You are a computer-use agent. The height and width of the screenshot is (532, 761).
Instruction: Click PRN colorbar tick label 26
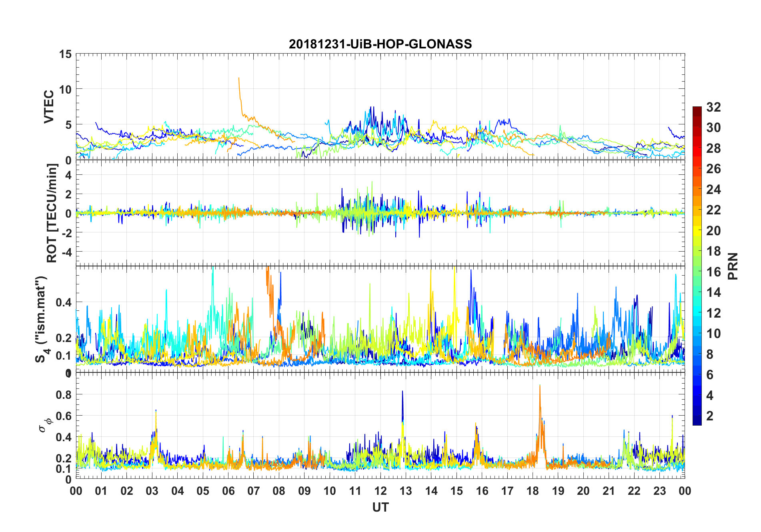pos(714,169)
